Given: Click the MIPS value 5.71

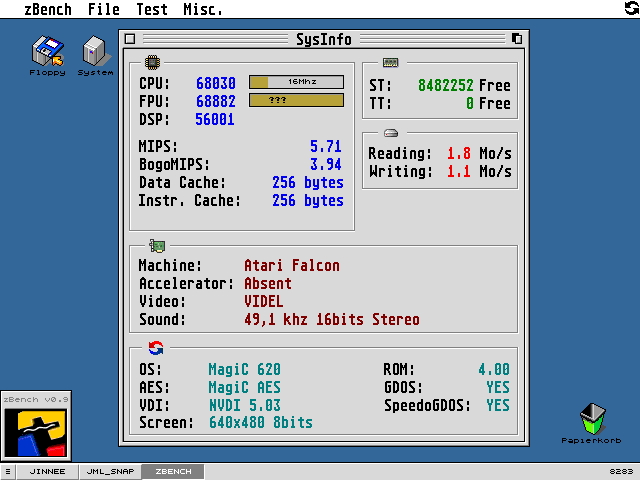Looking at the screenshot, I should pos(325,146).
